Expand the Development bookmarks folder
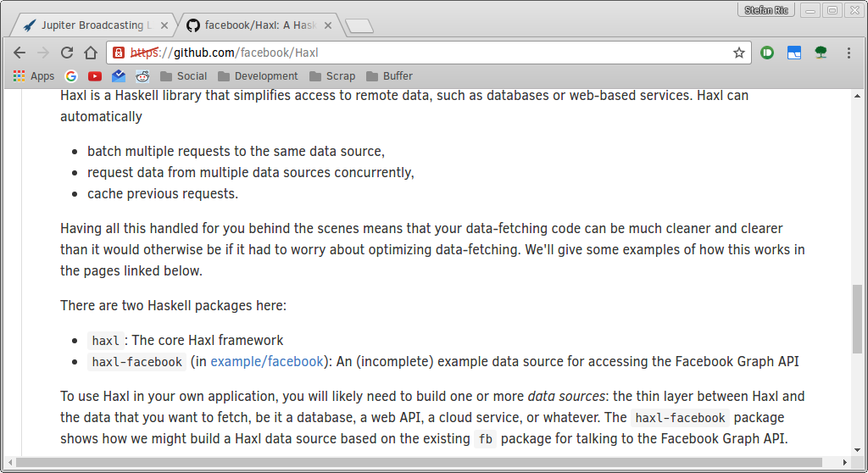Image resolution: width=868 pixels, height=473 pixels. 258,76
